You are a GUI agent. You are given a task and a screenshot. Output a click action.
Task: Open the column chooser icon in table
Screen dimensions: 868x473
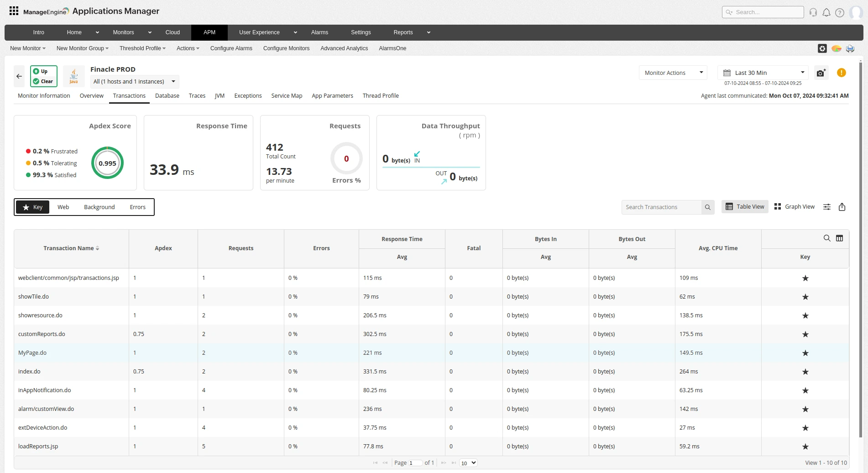point(839,238)
